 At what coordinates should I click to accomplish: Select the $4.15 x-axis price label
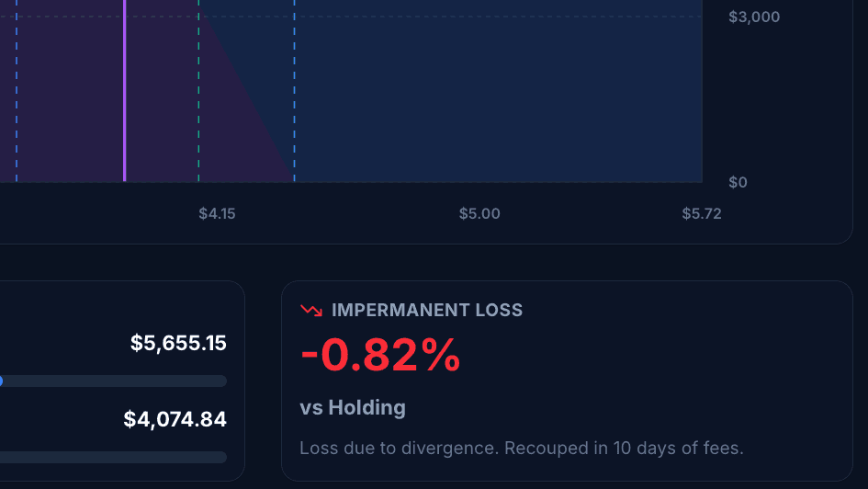click(x=217, y=214)
